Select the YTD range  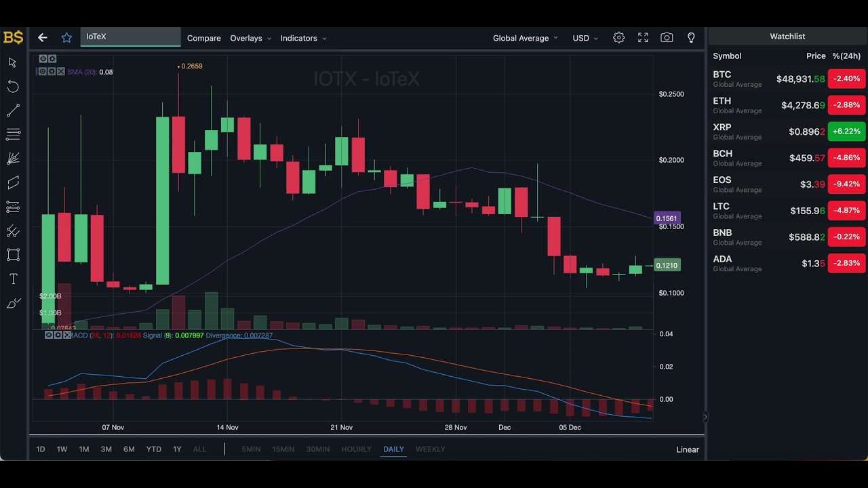pos(154,449)
